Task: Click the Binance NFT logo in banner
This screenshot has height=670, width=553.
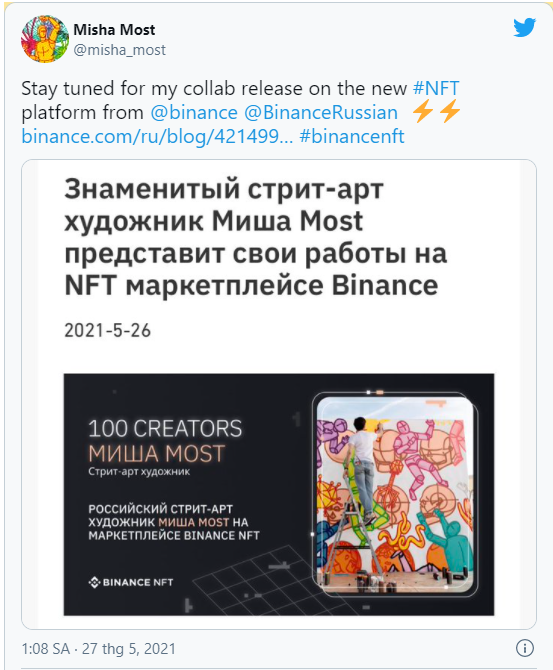Action: [x=130, y=582]
